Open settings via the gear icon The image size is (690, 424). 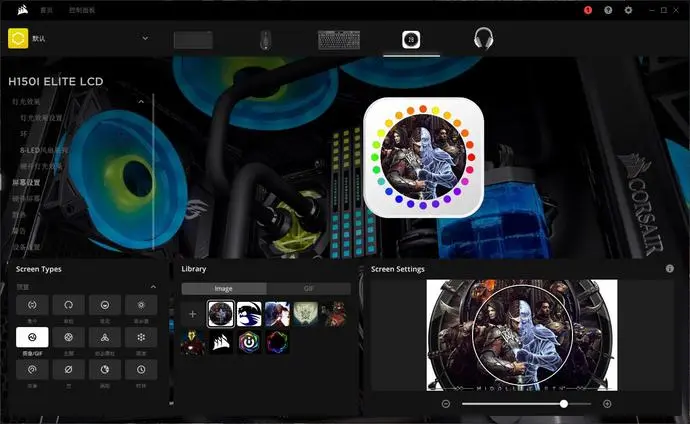pos(628,10)
